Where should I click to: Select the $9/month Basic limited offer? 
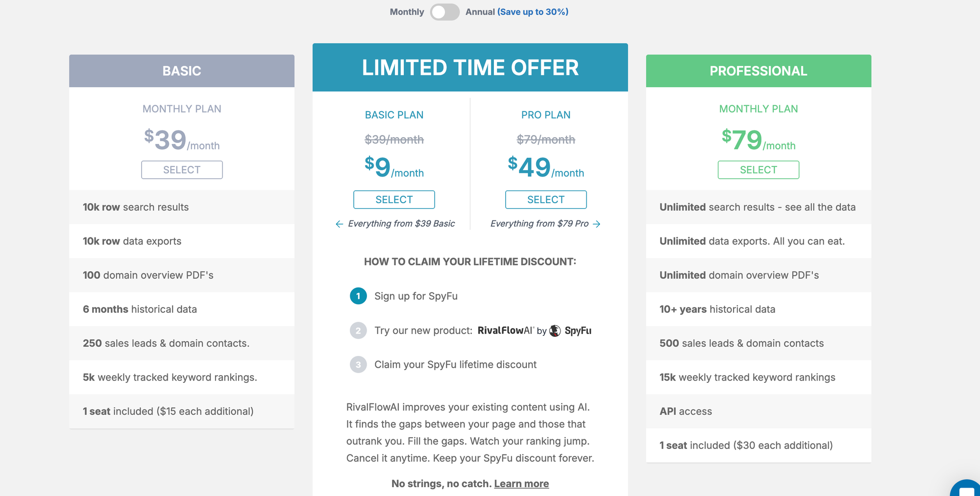(394, 200)
